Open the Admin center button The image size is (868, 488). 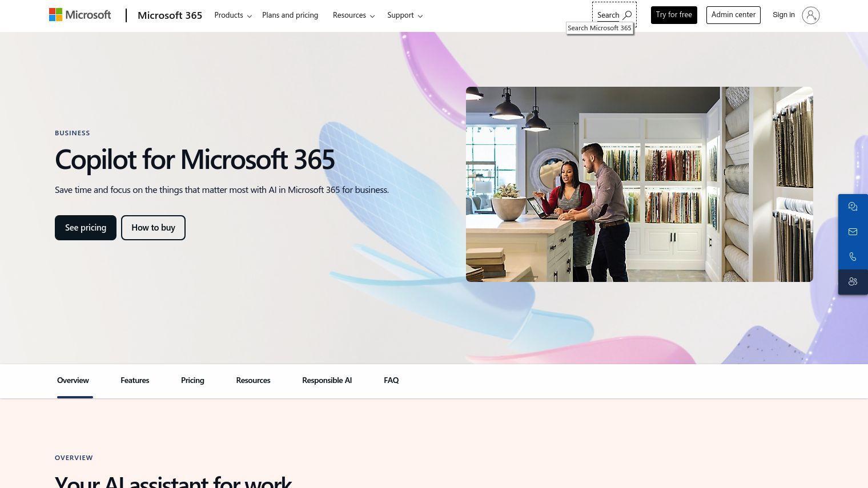point(733,15)
